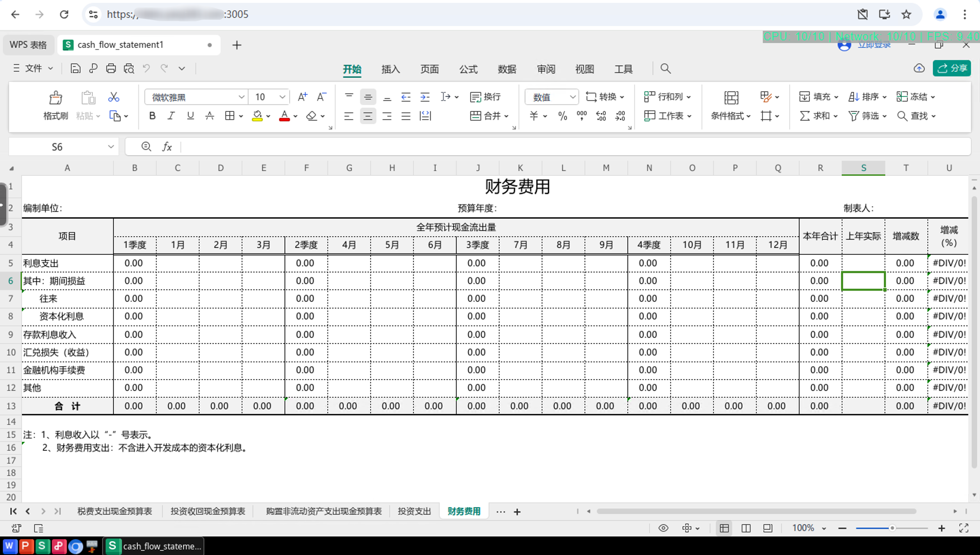Click ribbon search magnifier icon
Screen dimensions: 980x555
(665, 69)
